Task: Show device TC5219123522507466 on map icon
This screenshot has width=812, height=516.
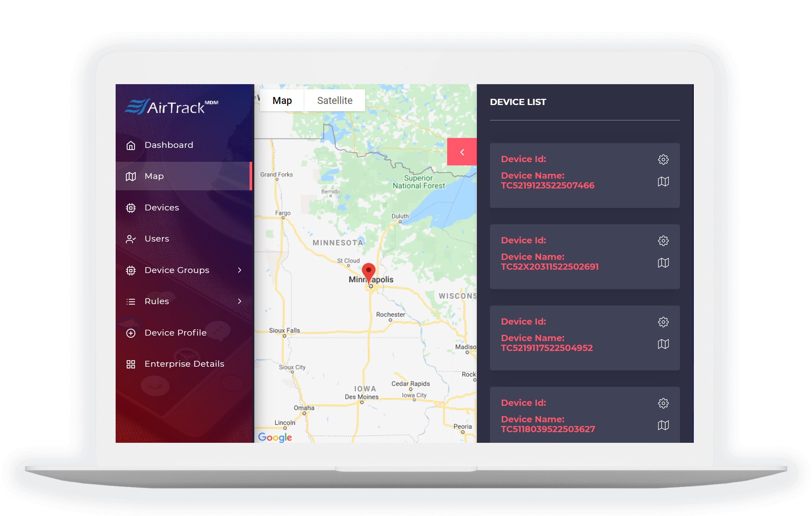Action: point(663,182)
